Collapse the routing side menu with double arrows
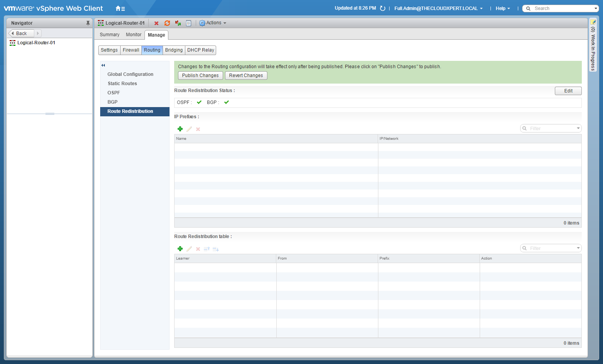Screen dimensions: 603x364 pyautogui.click(x=103, y=65)
